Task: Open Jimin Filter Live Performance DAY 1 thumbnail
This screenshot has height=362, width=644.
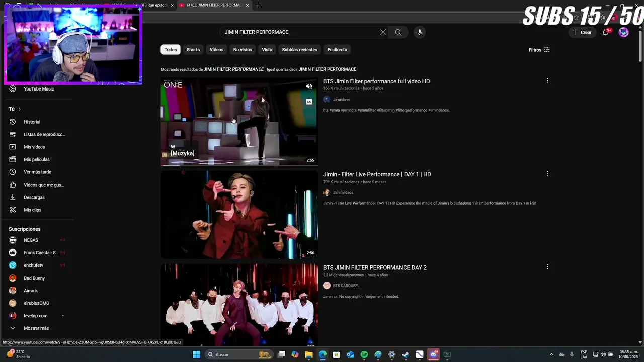Action: pyautogui.click(x=239, y=215)
